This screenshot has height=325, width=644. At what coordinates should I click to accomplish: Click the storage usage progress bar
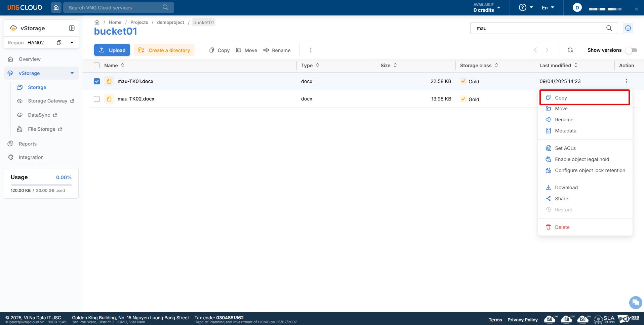41,185
